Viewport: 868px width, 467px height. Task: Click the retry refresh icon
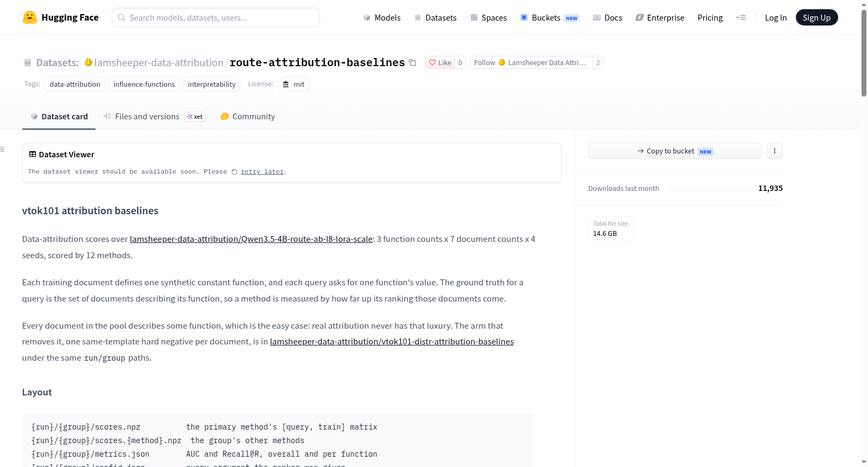click(234, 172)
